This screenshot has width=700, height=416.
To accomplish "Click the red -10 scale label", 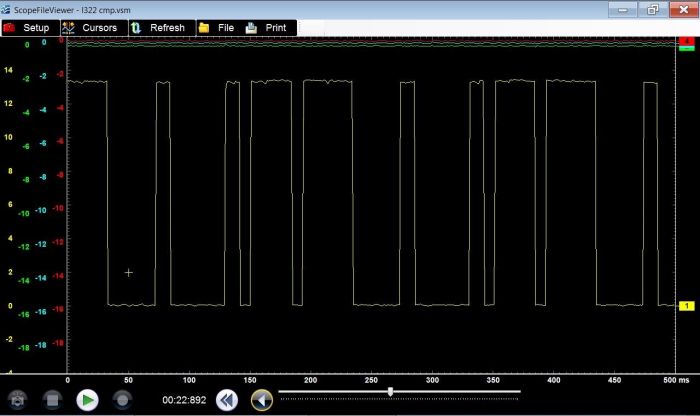I will (58, 208).
